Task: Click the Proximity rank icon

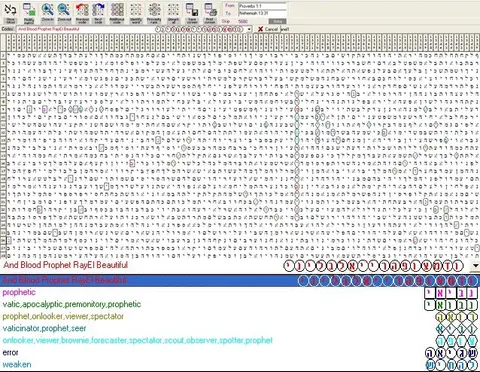Action: [x=154, y=13]
